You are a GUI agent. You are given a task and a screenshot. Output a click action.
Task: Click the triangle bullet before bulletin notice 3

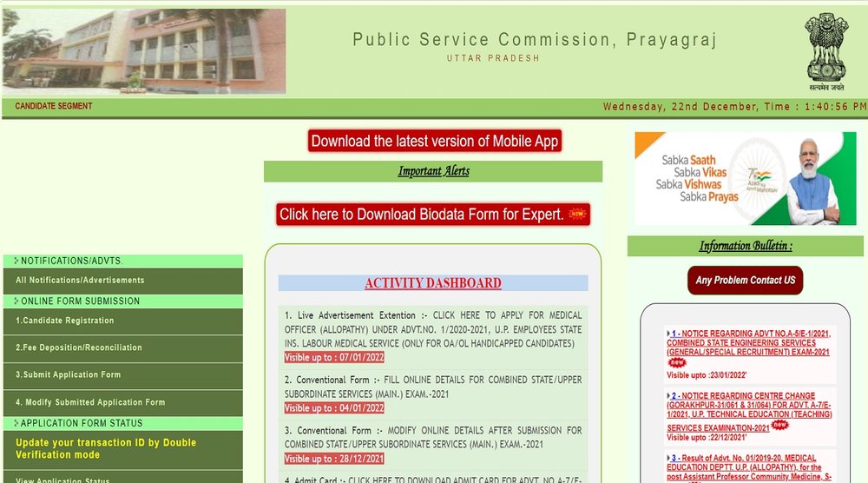coord(668,458)
